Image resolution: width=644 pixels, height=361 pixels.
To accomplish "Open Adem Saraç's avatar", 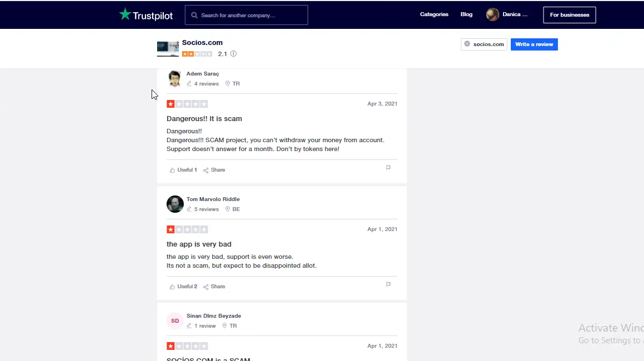I will click(174, 78).
